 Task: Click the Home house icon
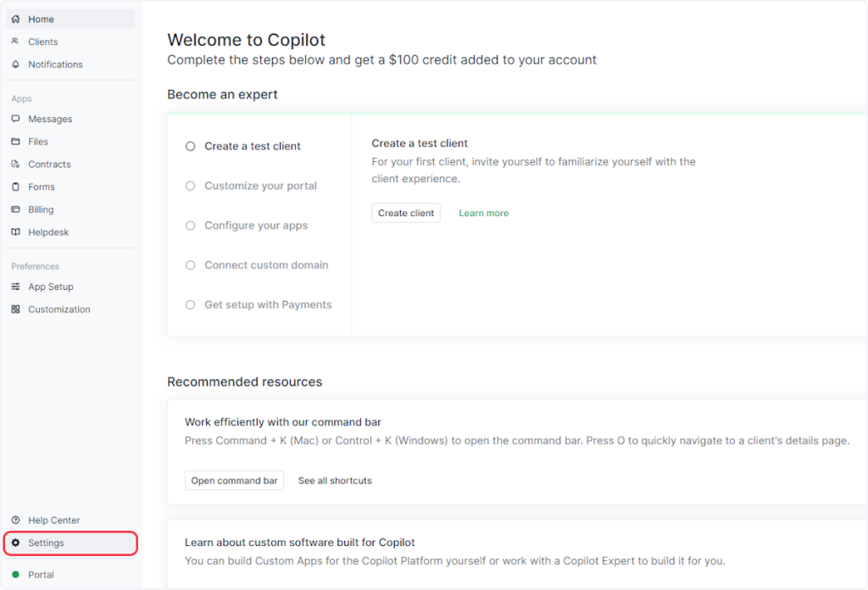click(x=15, y=19)
